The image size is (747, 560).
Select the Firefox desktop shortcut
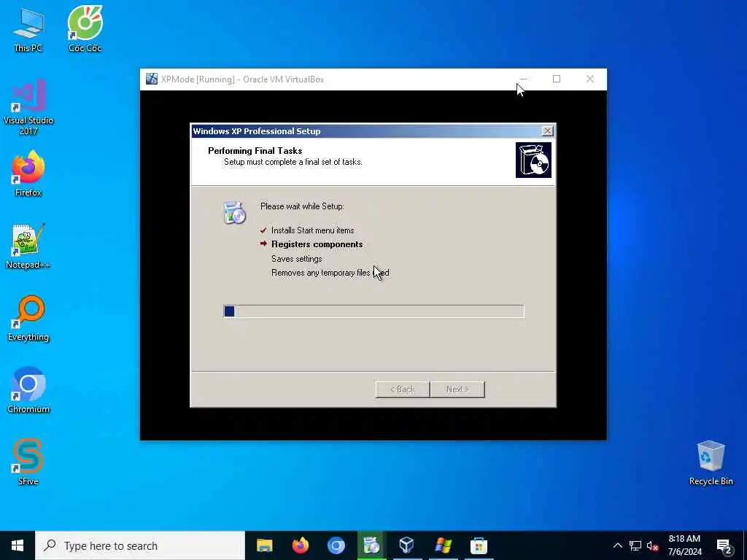tap(28, 174)
